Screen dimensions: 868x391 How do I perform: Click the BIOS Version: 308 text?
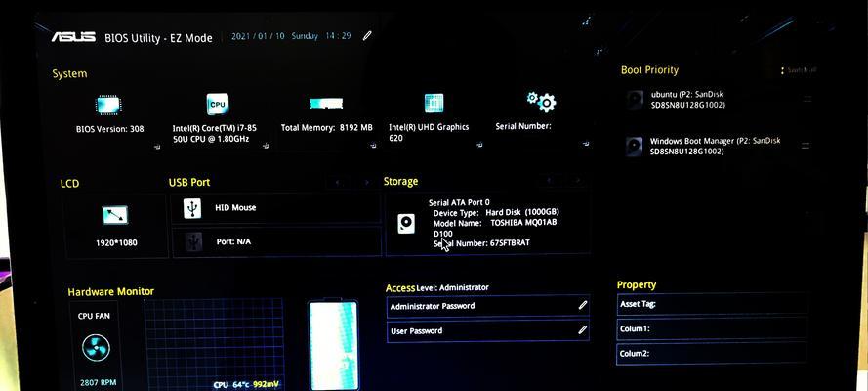tap(109, 129)
